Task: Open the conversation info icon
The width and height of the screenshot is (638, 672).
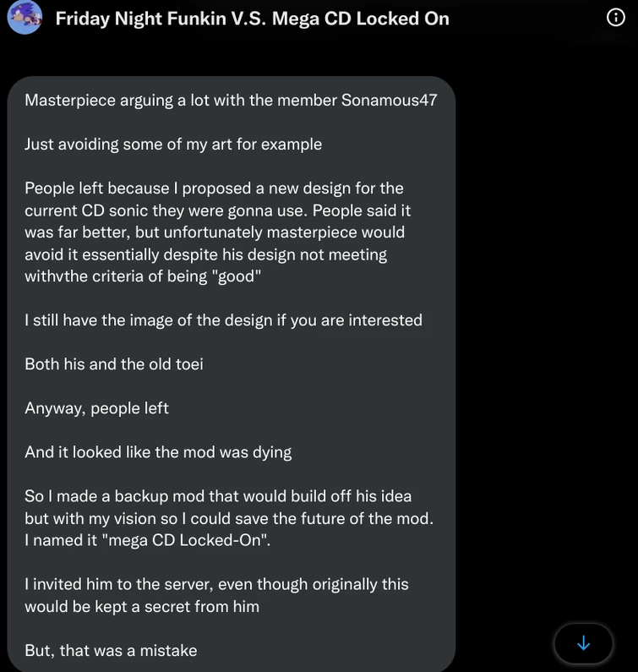Action: tap(616, 18)
